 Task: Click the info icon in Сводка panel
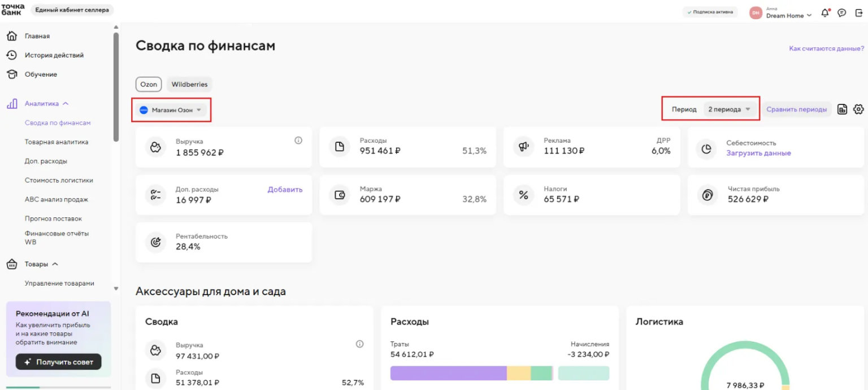359,344
